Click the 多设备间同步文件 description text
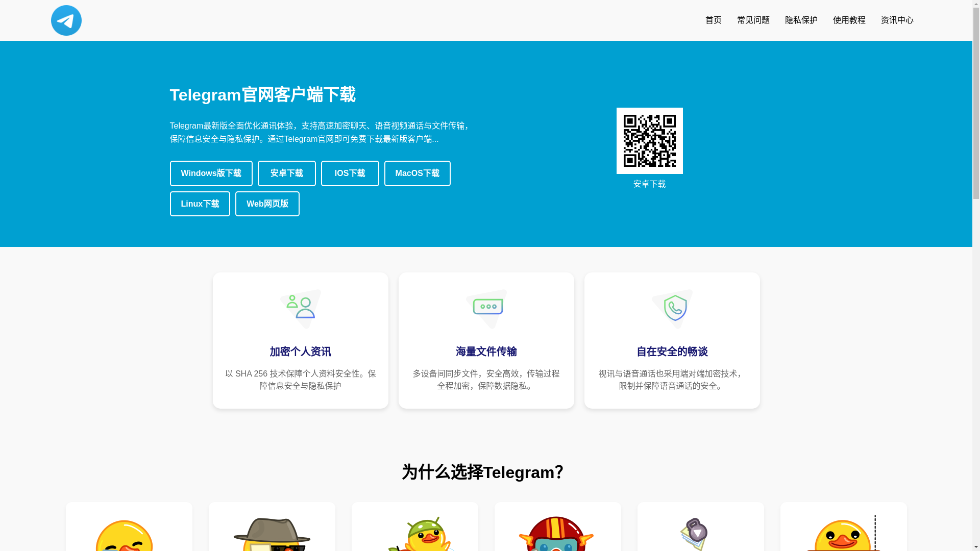The height and width of the screenshot is (551, 980). click(486, 380)
